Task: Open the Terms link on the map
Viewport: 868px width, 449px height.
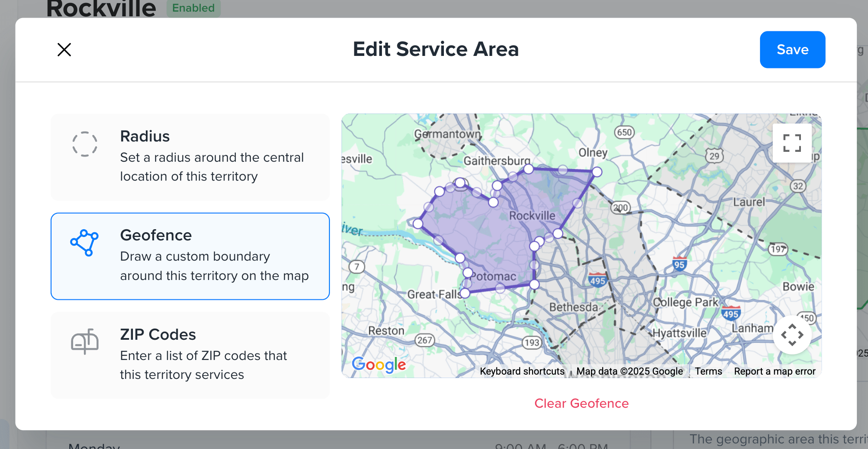Action: [x=708, y=371]
